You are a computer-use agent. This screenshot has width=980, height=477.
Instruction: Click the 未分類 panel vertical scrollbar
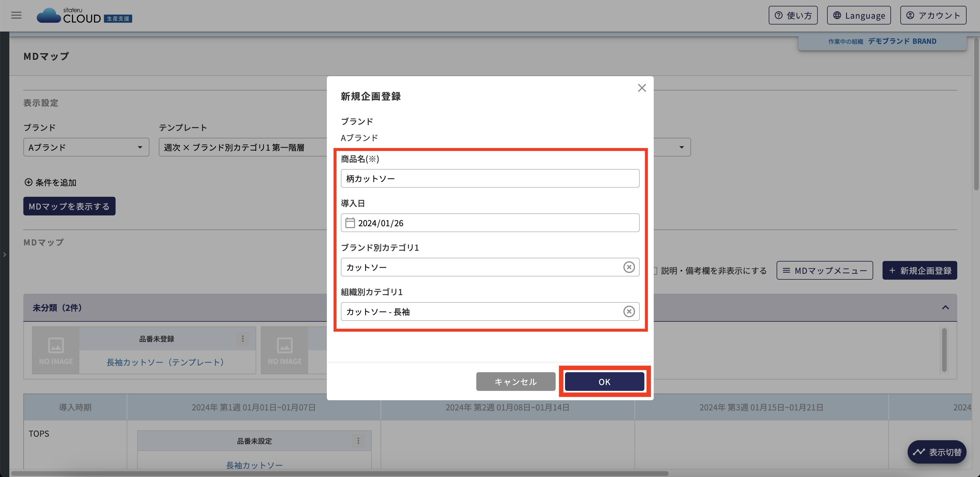coord(944,349)
